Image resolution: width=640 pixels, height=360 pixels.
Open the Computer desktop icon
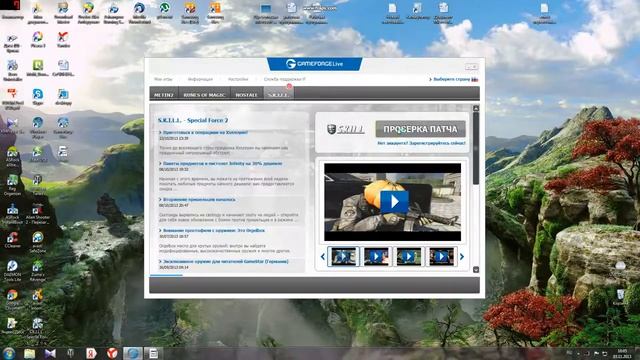[12, 10]
